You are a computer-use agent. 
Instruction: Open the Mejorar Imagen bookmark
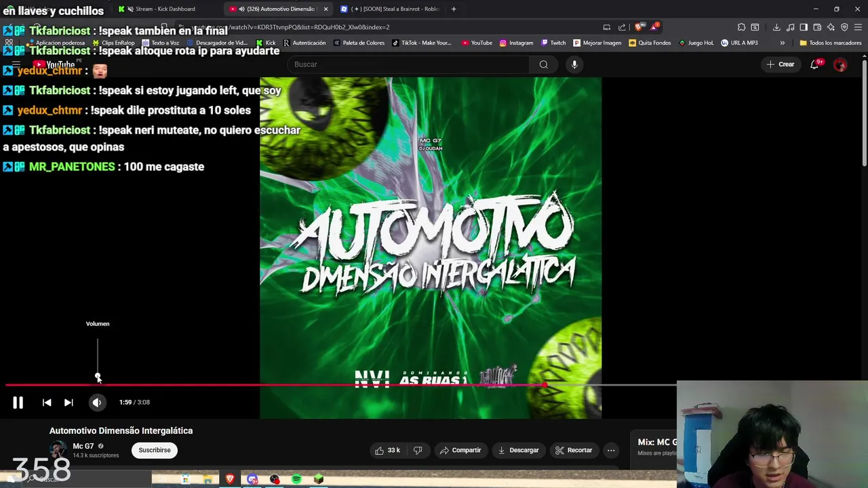pyautogui.click(x=597, y=43)
